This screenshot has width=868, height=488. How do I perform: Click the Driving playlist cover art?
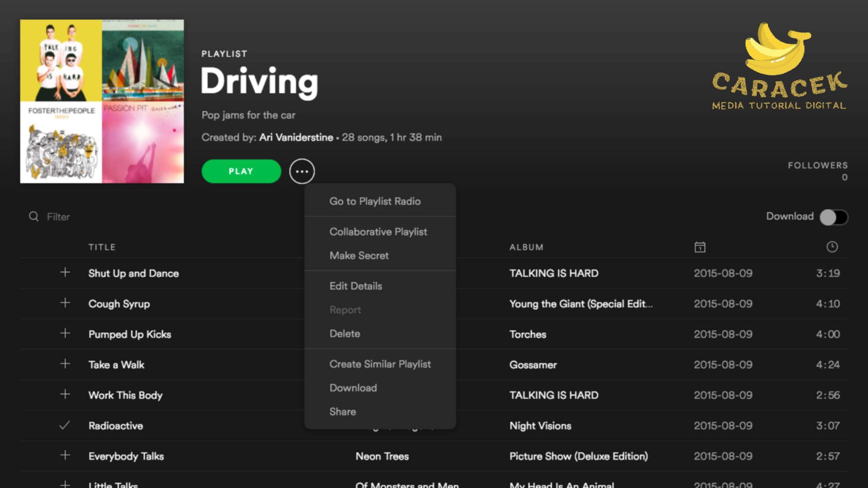(x=102, y=101)
